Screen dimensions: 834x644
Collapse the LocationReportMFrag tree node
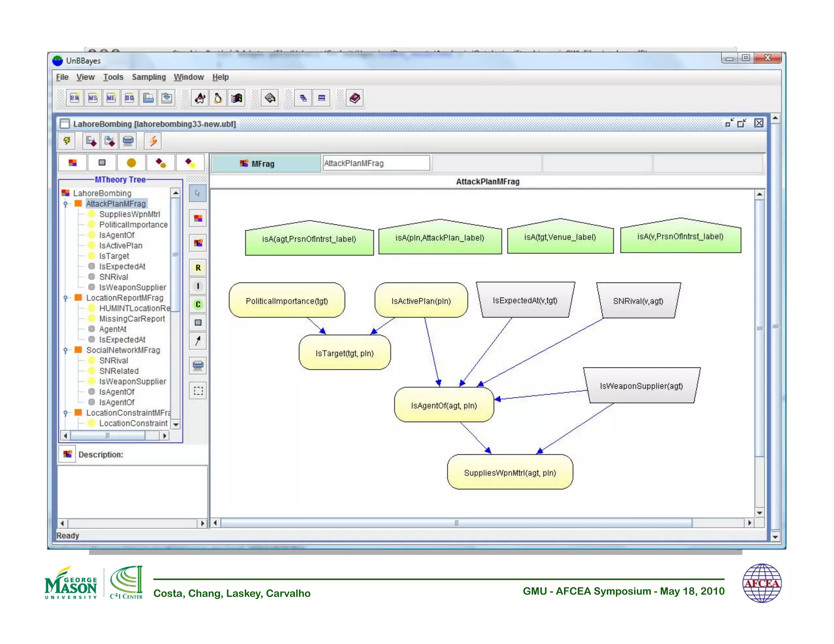pyautogui.click(x=66, y=298)
